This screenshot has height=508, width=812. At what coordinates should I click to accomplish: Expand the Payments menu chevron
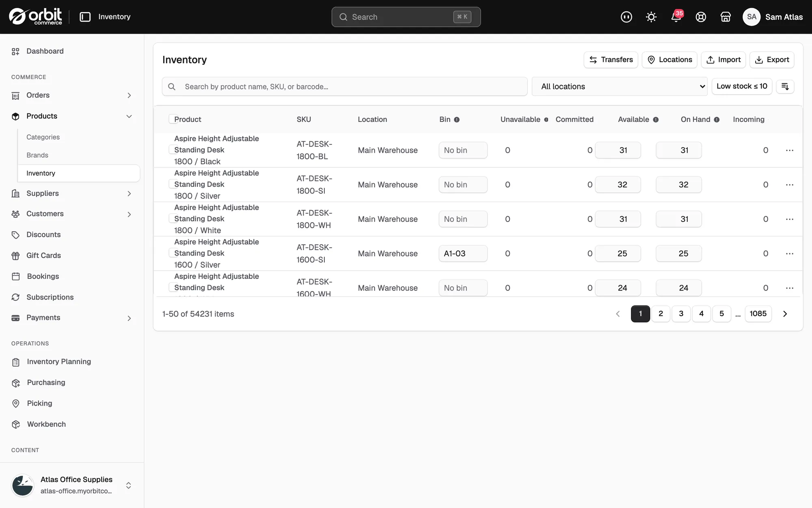coord(129,318)
